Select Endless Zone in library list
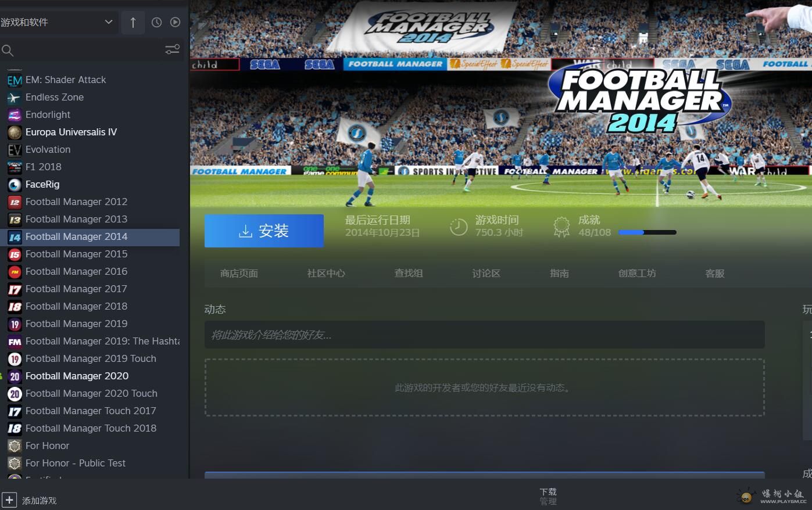This screenshot has height=510, width=812. [54, 97]
